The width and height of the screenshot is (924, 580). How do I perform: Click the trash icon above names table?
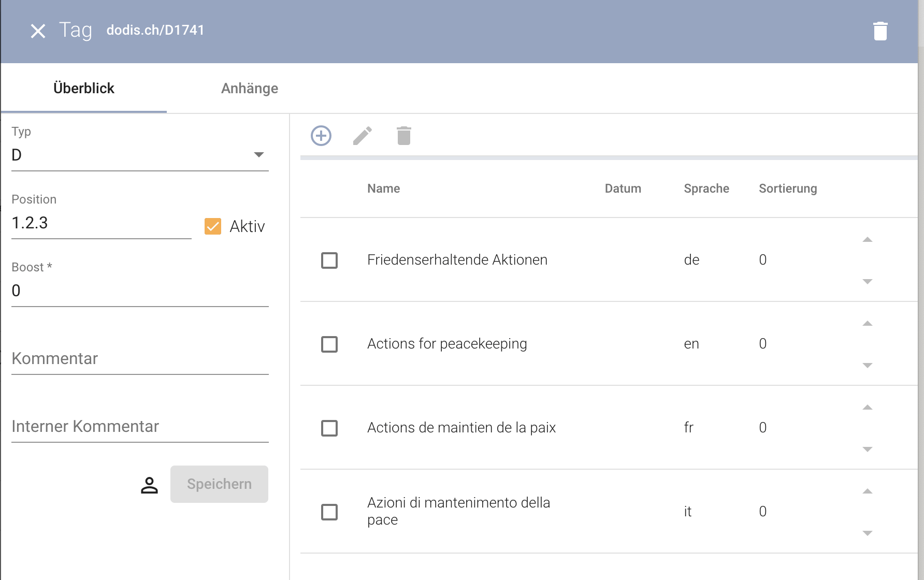click(x=404, y=136)
